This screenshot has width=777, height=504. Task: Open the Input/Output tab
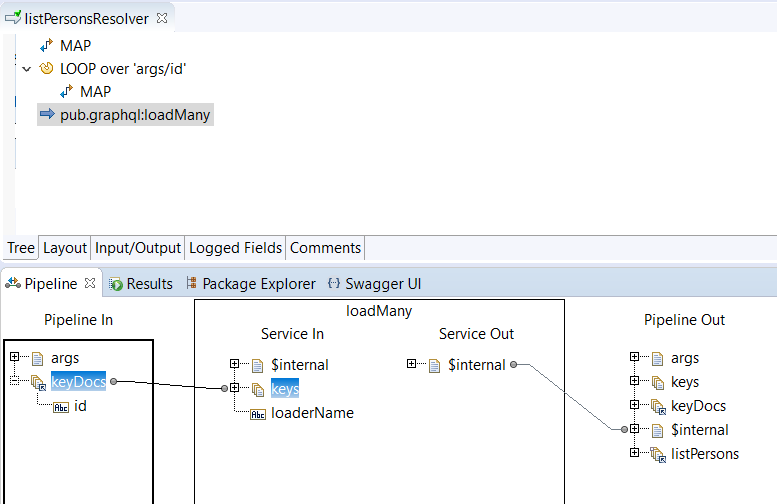pos(138,247)
